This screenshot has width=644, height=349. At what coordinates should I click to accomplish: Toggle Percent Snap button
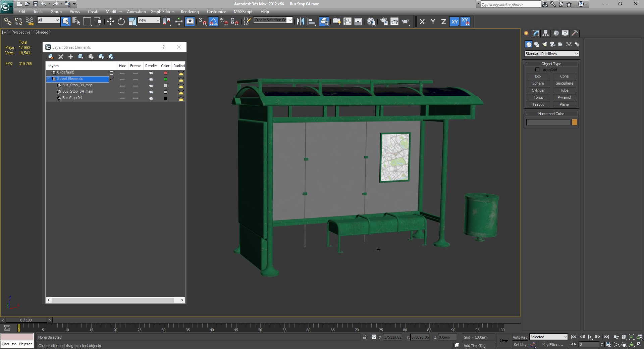point(224,21)
